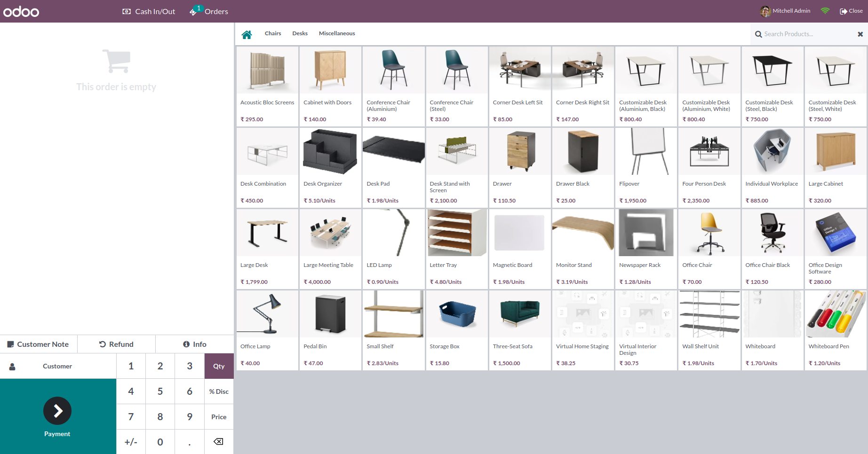Image resolution: width=868 pixels, height=454 pixels.
Task: Add Small Shelf to order
Action: pos(394,330)
